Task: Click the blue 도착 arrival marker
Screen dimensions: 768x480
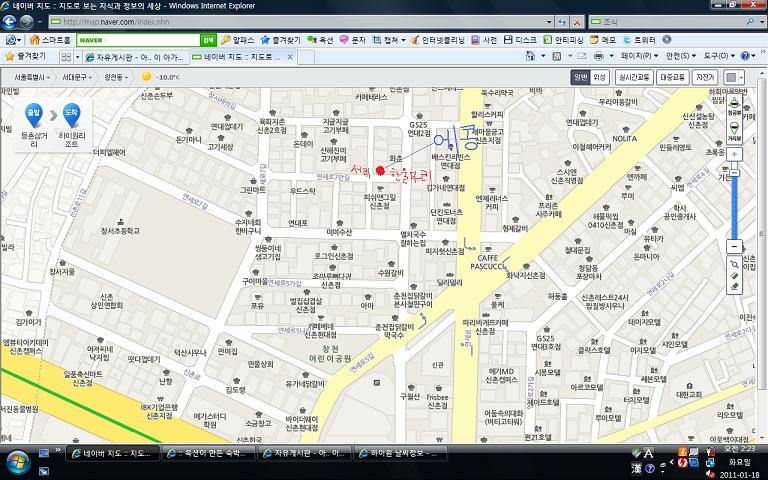Action: (72, 116)
